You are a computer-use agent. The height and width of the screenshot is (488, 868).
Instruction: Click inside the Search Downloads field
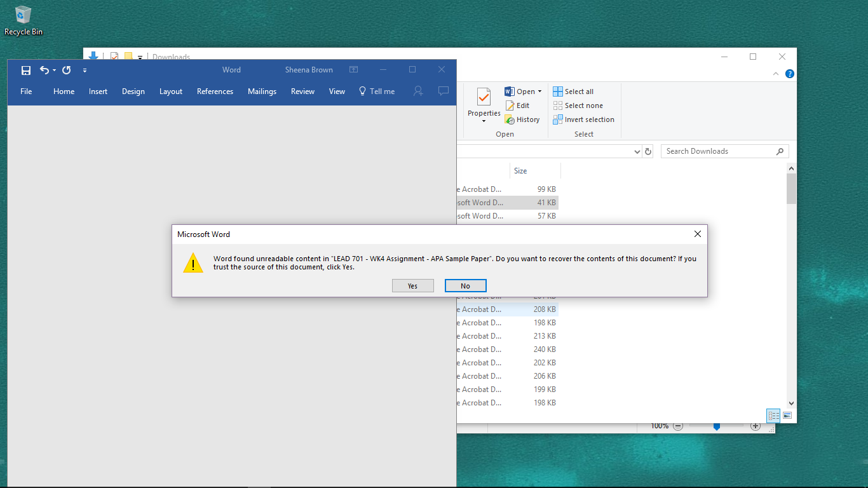point(718,151)
